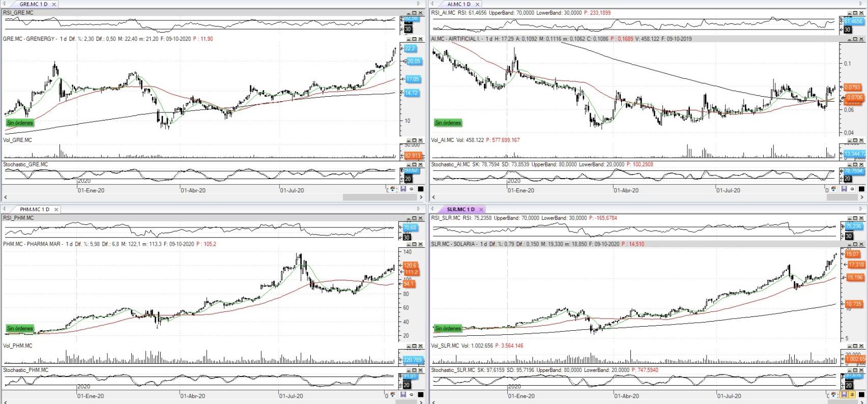Select the SLR.MC 1 D tab
Screen dimensions: 868x404
coord(460,210)
